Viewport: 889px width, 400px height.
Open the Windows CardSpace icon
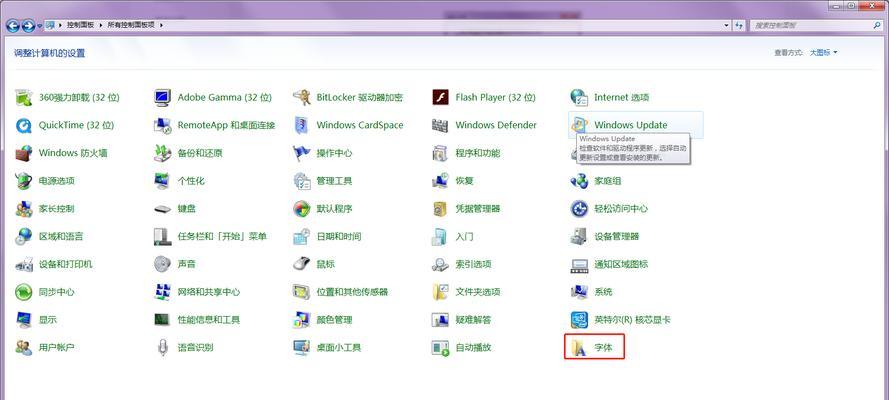click(x=302, y=125)
